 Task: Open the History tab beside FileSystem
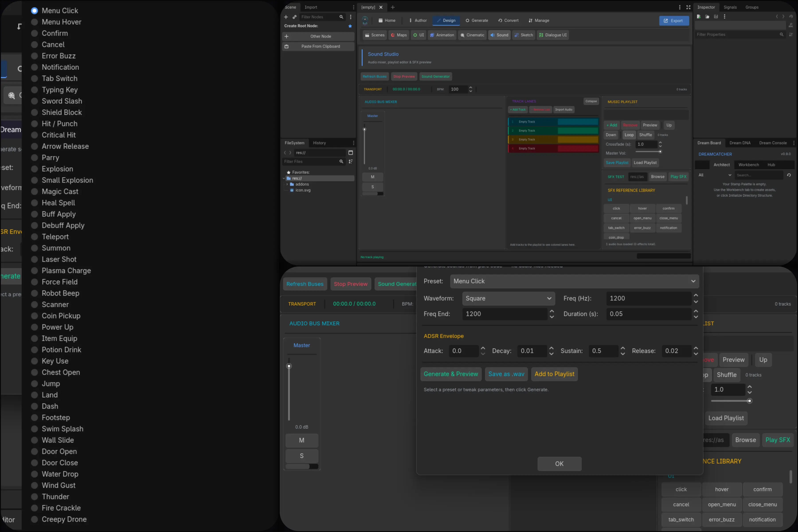[319, 143]
